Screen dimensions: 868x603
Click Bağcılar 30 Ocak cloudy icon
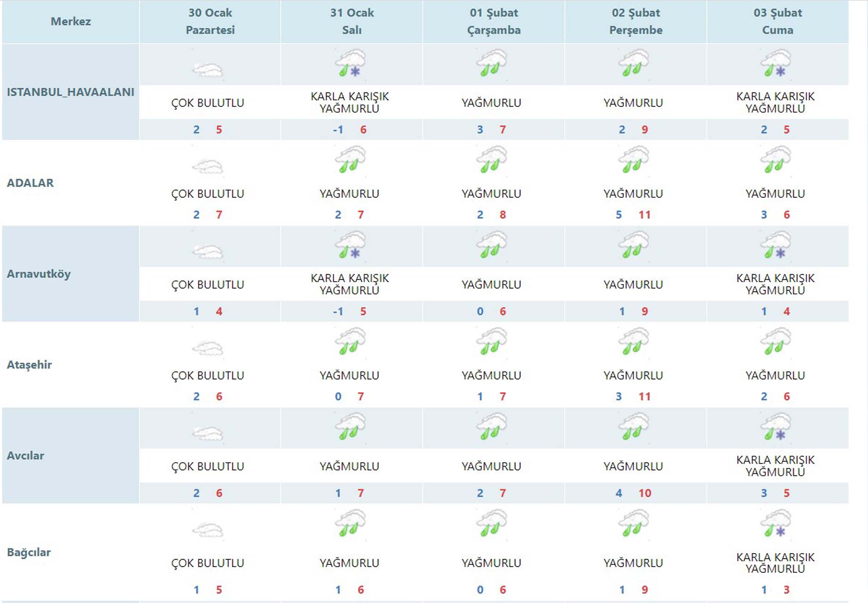208,530
